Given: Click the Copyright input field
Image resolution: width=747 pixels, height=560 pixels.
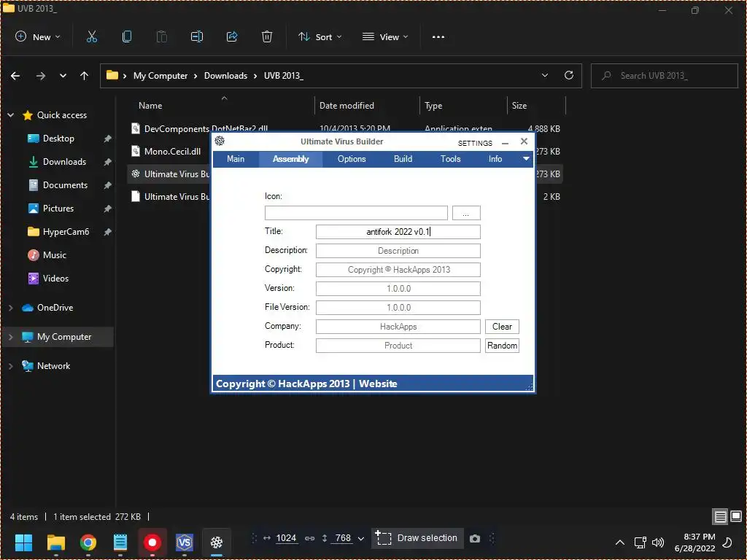Looking at the screenshot, I should click(398, 270).
